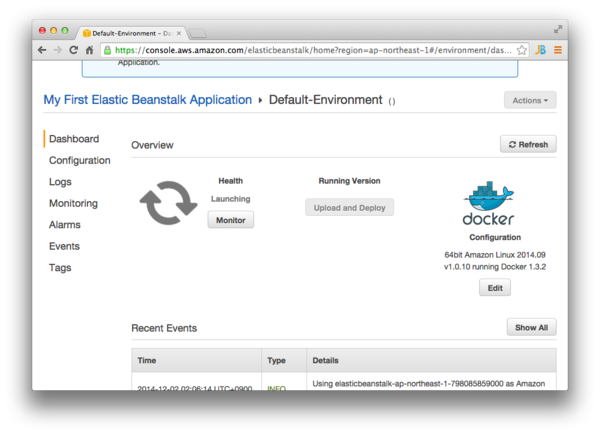Click the '64bit Amazon Linux 2014.09' text
The width and height of the screenshot is (600, 435).
point(495,255)
